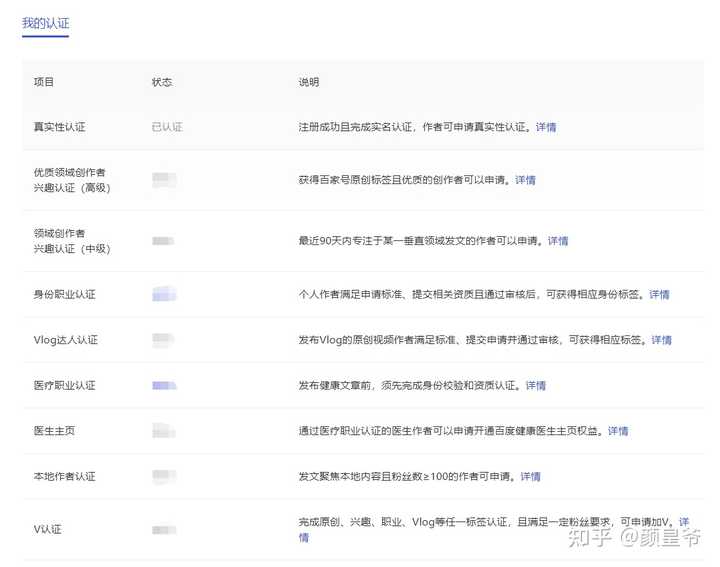
Task: Open 详情 link for Vlog达人认证
Action: (x=661, y=340)
